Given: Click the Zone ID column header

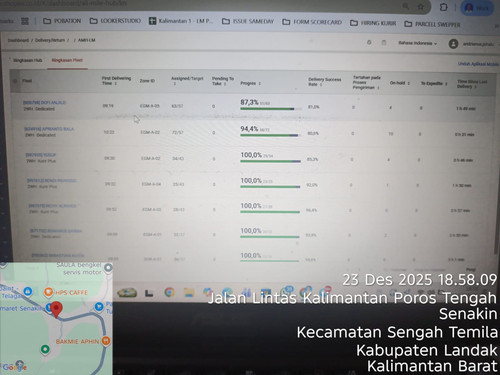Looking at the screenshot, I should coord(147,81).
